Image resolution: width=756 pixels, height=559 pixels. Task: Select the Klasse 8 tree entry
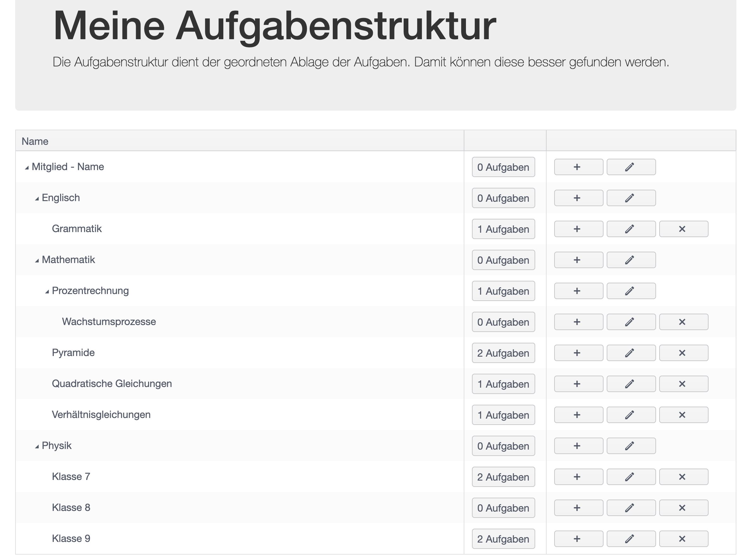pos(71,507)
